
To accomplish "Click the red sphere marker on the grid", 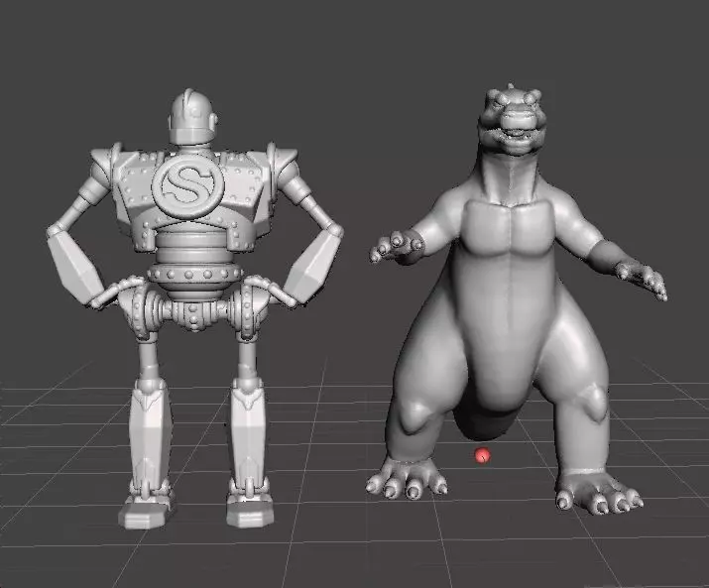I will tap(483, 455).
